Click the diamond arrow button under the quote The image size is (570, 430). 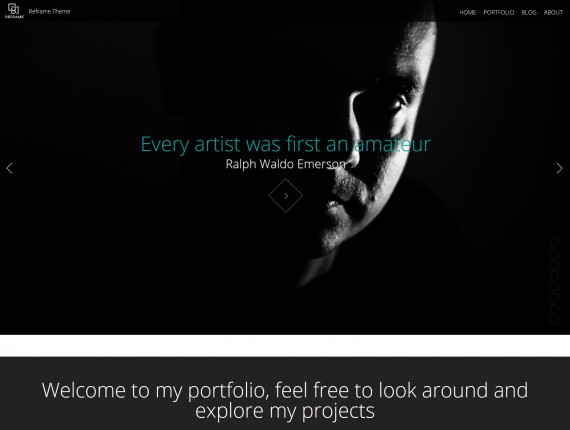tap(286, 196)
